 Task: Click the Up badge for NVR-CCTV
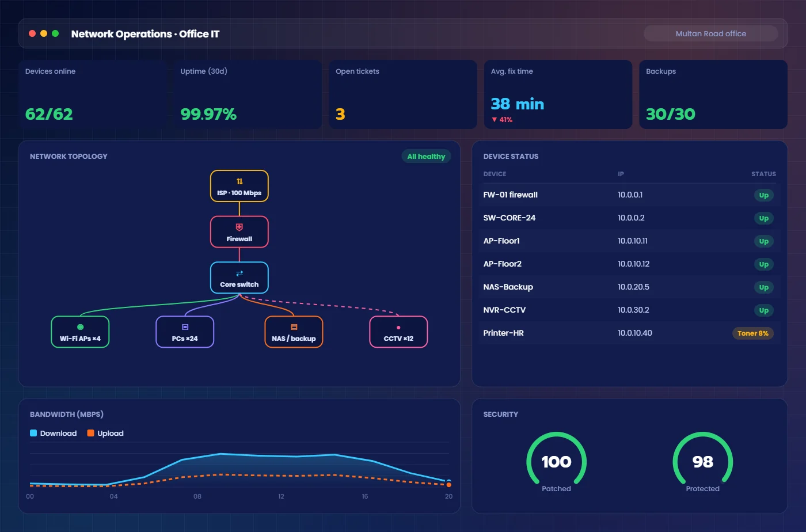[763, 310]
